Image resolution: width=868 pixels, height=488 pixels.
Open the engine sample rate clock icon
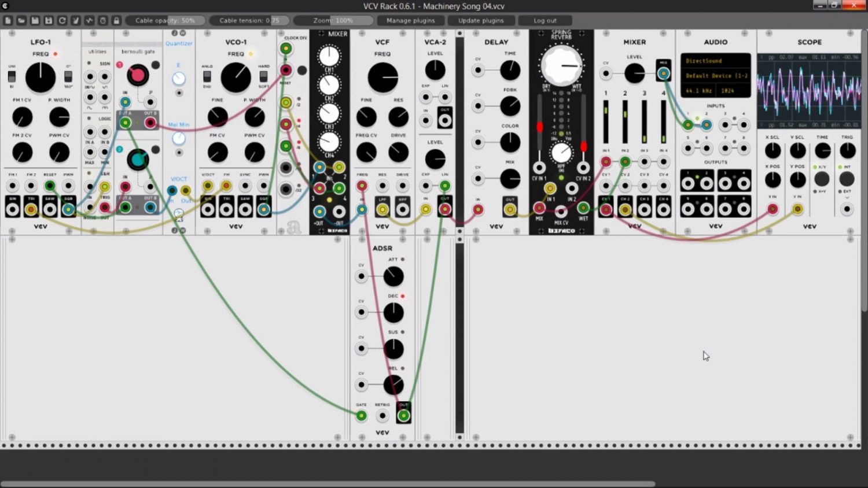[x=103, y=20]
